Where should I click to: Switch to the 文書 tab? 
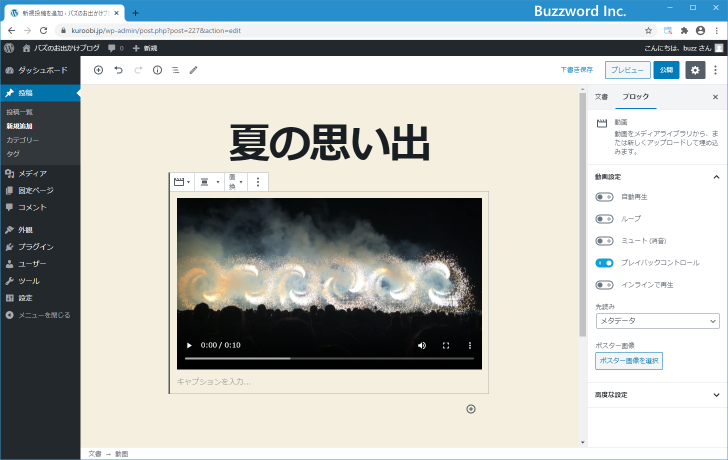601,97
